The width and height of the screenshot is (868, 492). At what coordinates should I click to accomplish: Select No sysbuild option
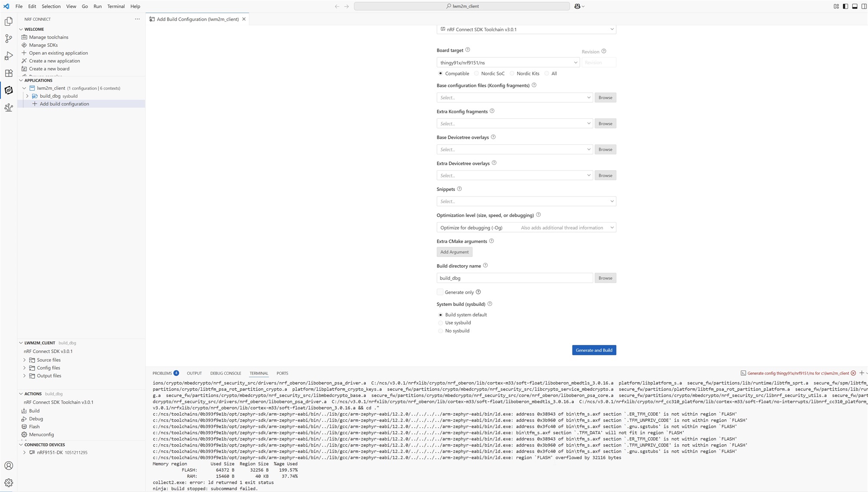tap(441, 331)
